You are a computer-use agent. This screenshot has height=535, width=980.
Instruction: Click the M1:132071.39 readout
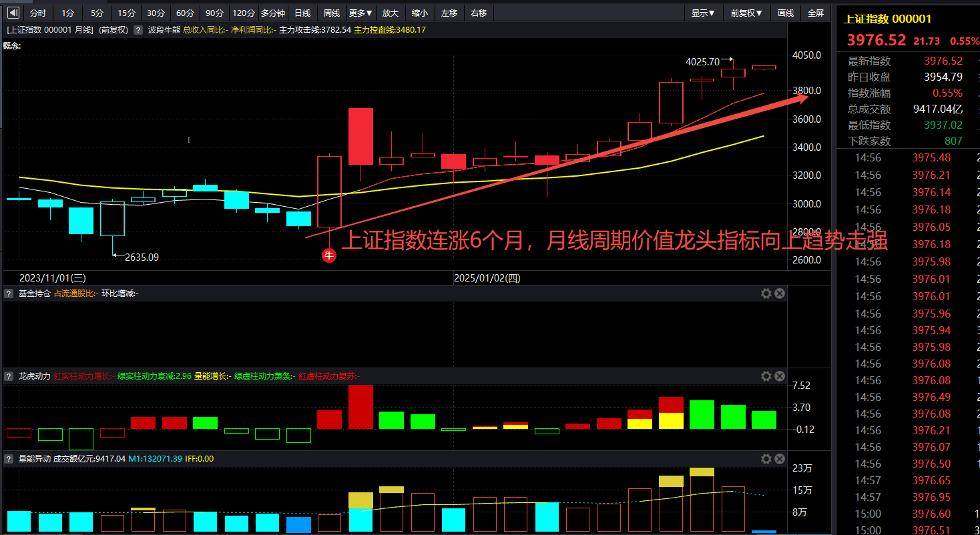click(156, 459)
